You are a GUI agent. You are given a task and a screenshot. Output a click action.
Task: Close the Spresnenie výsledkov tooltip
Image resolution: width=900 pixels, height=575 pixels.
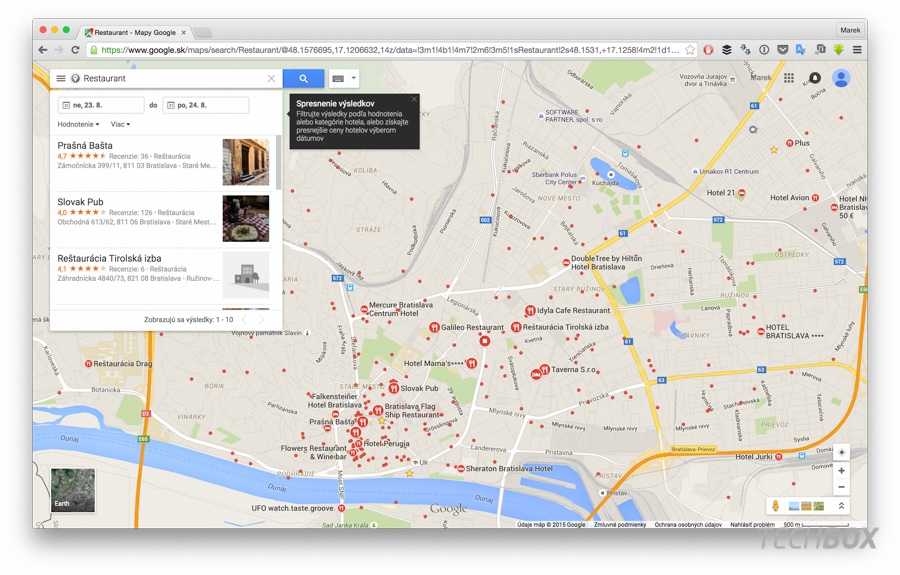414,99
